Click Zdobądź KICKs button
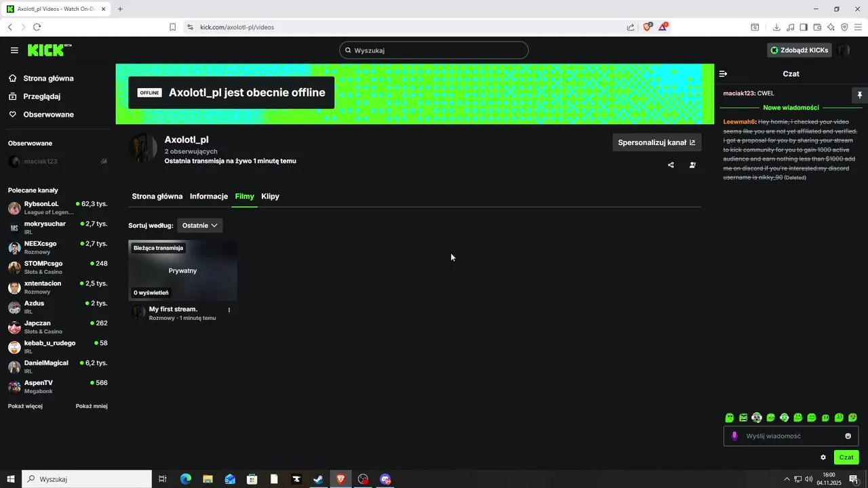This screenshot has width=868, height=488. [x=799, y=50]
